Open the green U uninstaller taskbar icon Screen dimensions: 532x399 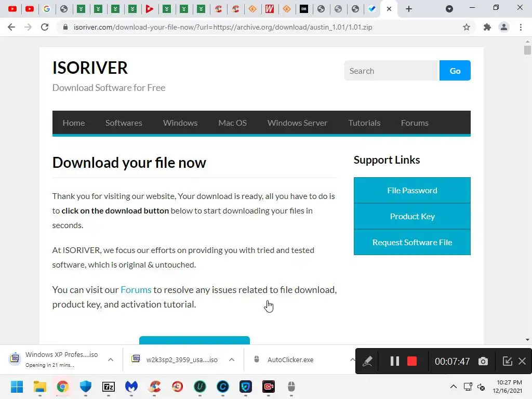200,387
